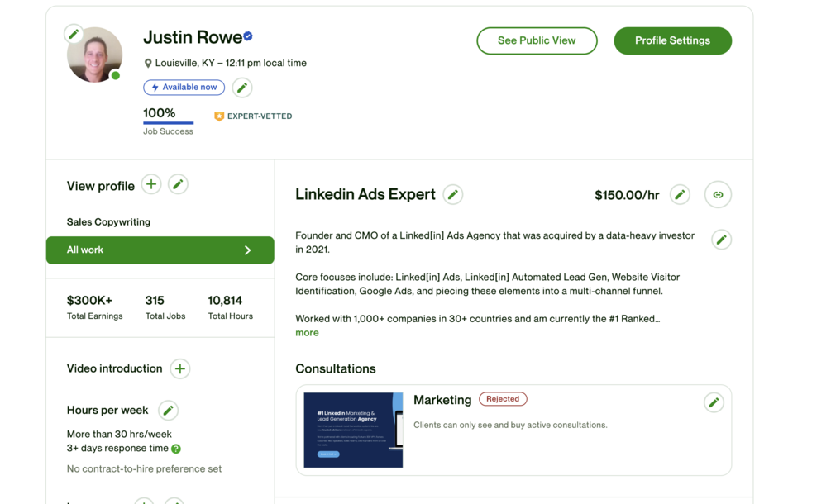
Task: Edit the Linkedin Ads Expert title
Action: (452, 195)
